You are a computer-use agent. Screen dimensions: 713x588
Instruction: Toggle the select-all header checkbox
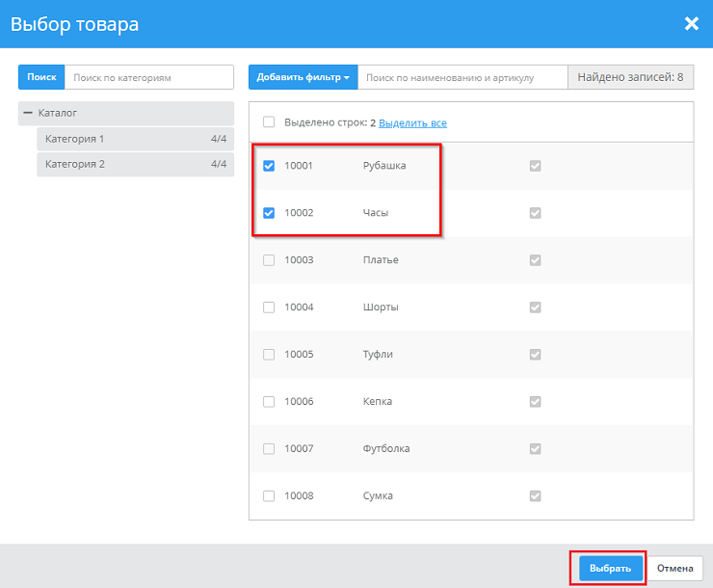click(x=269, y=122)
